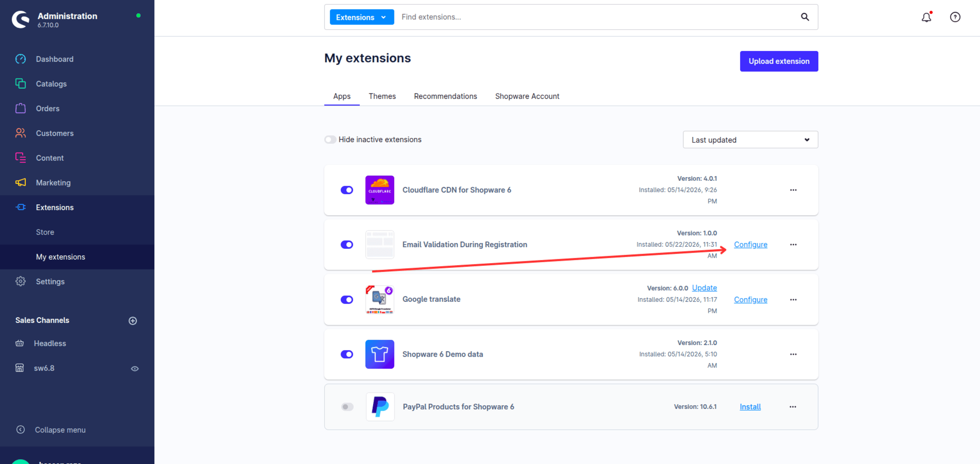Click the PayPal extension logo
The width and height of the screenshot is (980, 464).
pos(380,407)
